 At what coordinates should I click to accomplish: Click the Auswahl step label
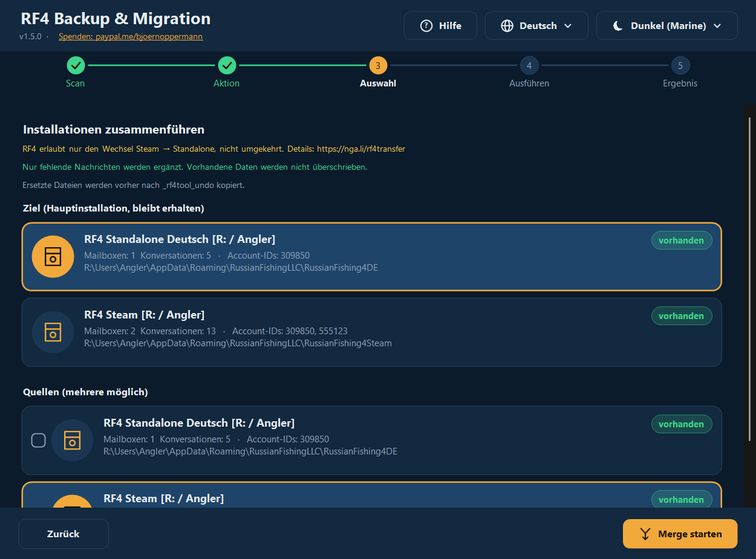tap(378, 83)
